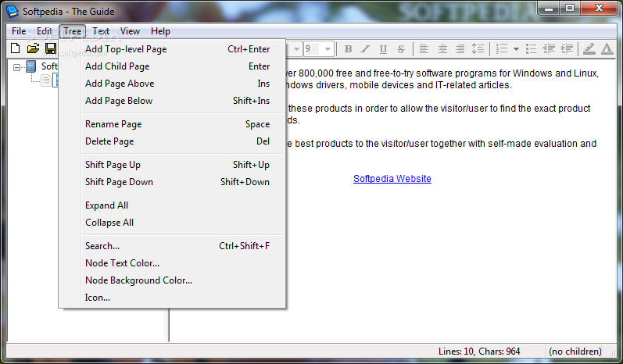Screen dimensions: 623x364
Task: Close the Guide window
Action: click(600, 8)
